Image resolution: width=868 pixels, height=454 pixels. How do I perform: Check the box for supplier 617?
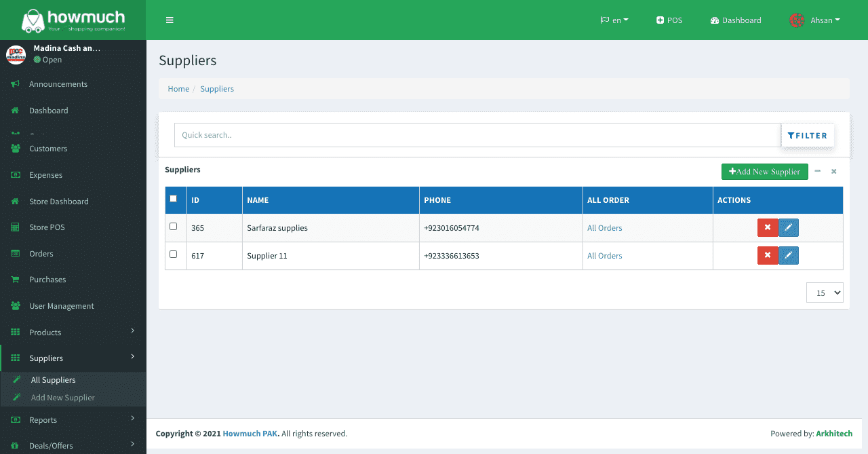(173, 254)
